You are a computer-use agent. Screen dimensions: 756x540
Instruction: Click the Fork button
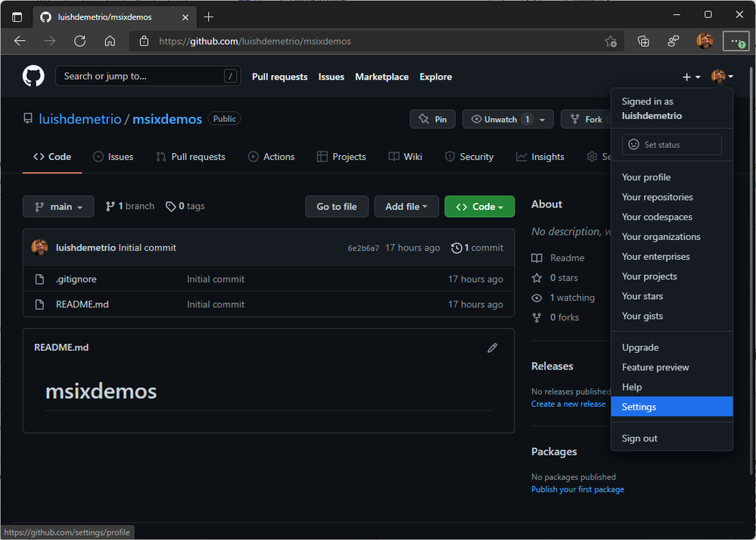pos(586,119)
